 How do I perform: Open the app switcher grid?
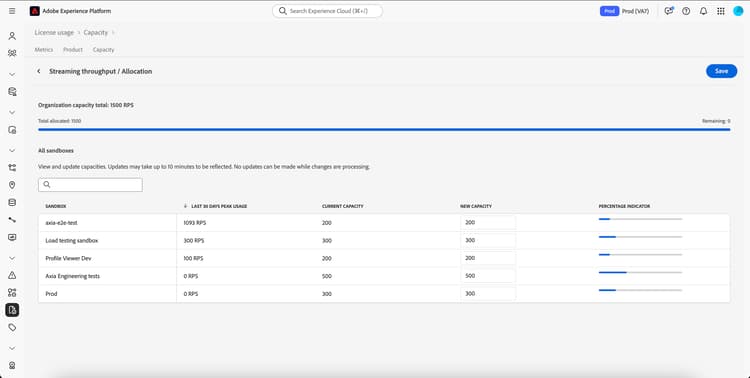(720, 11)
